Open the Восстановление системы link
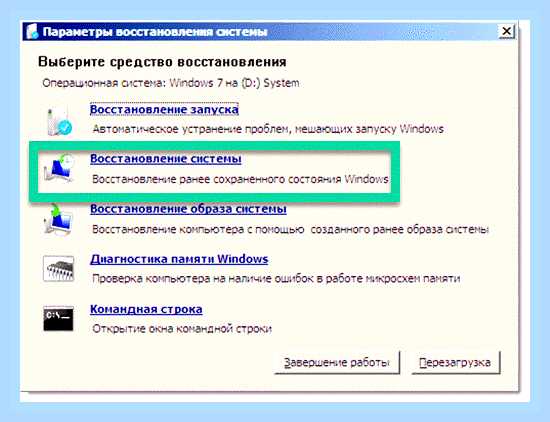This screenshot has height=422, width=550. (166, 159)
